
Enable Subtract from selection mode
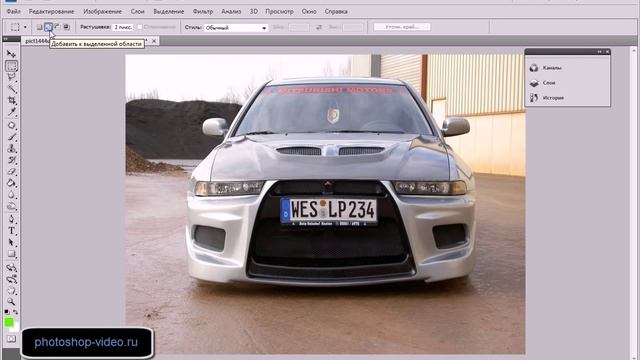click(x=57, y=27)
